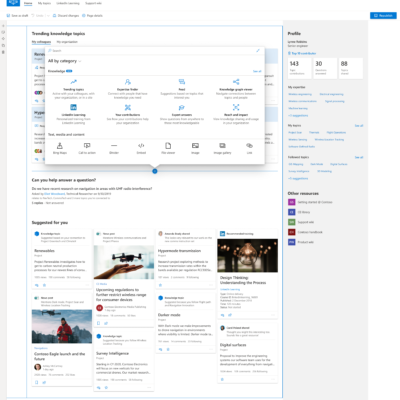Viewport: 400px width, 400px height.
Task: Open the Getting started @ Contoso resource icon
Action: click(291, 202)
